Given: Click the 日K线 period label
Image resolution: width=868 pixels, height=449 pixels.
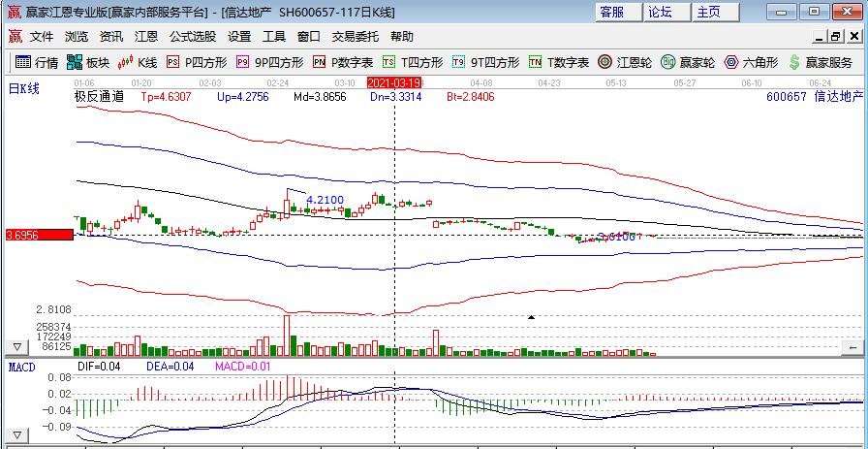Looking at the screenshot, I should pos(24,88).
